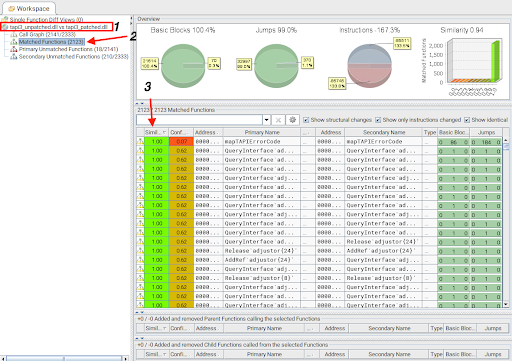Sort Parent Functions table by Primary Name
512x361 pixels.
point(264,328)
